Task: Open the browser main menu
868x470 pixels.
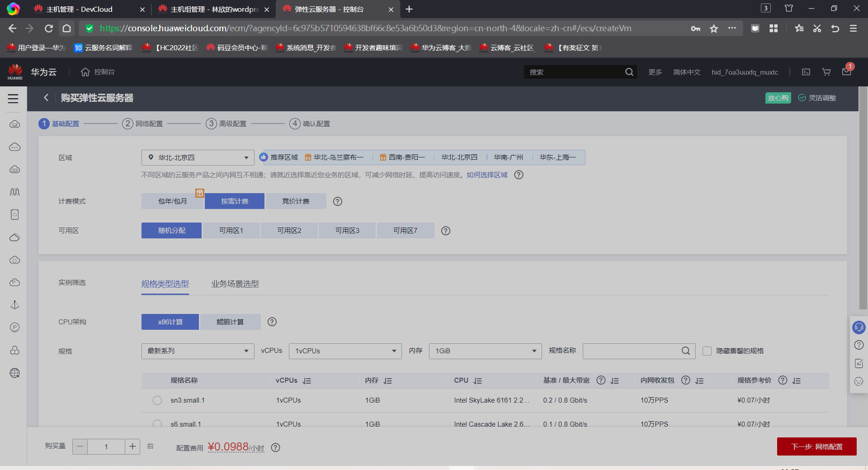Action: pos(854,28)
